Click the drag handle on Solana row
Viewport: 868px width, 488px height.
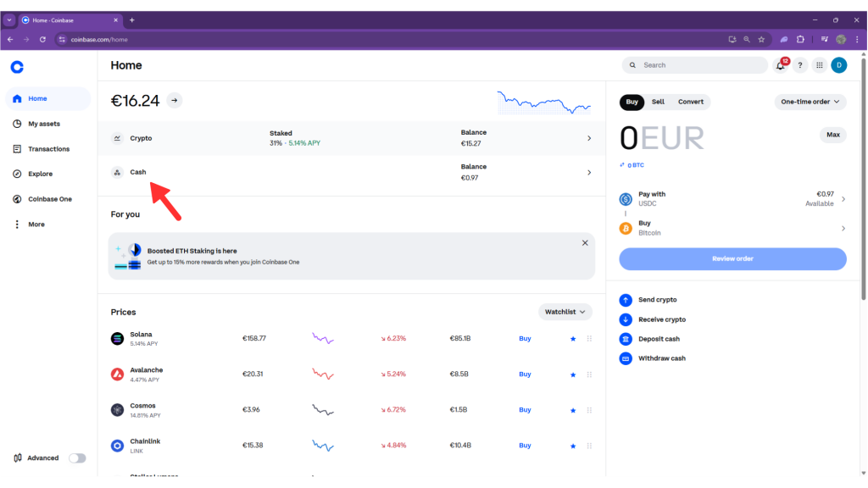click(590, 339)
